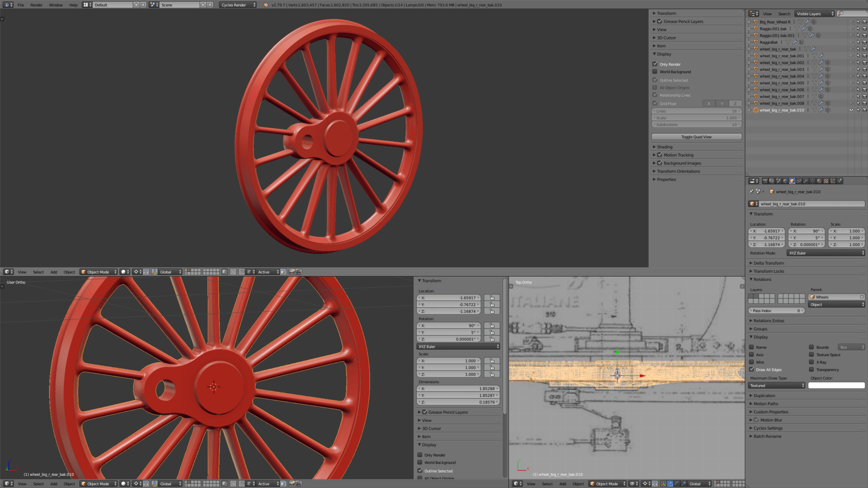The height and width of the screenshot is (488, 868).
Task: Open the Select menu in Top Ortho viewport header
Action: click(547, 483)
